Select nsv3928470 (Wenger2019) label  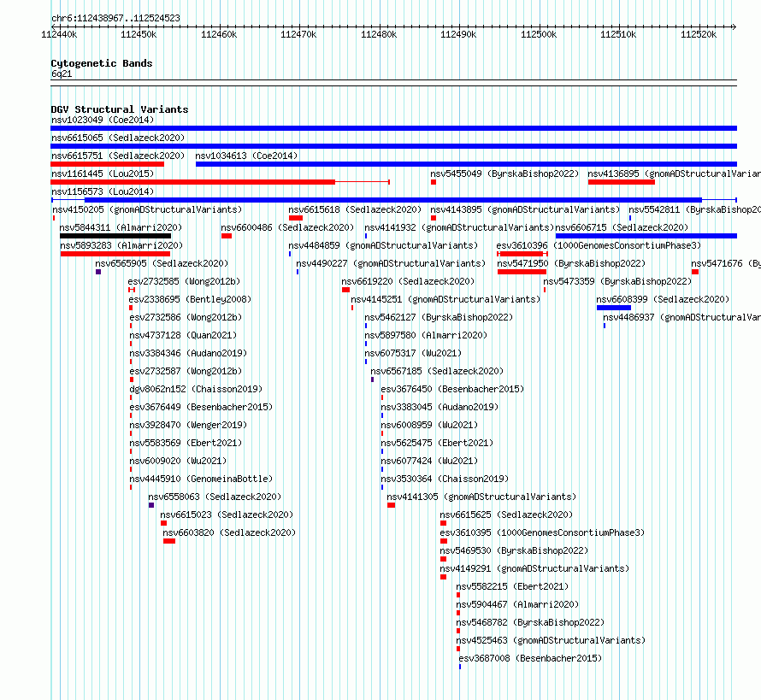[188, 425]
